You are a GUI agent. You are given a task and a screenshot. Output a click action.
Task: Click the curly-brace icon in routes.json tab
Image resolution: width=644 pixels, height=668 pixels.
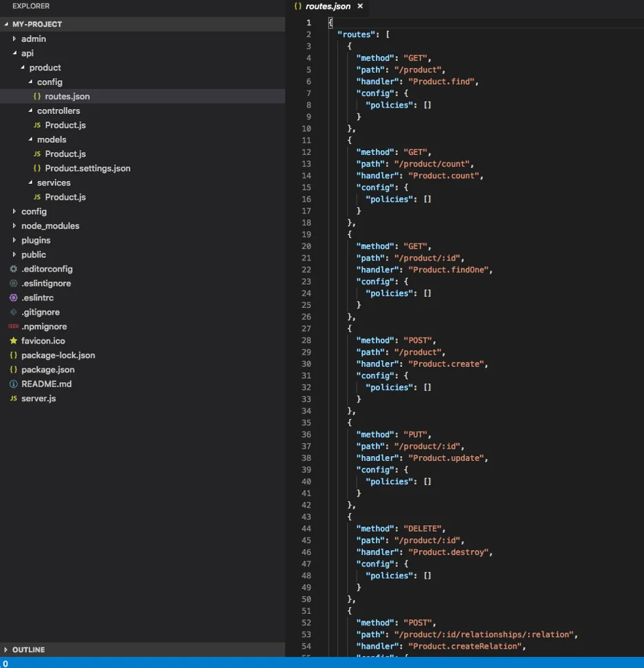(298, 6)
